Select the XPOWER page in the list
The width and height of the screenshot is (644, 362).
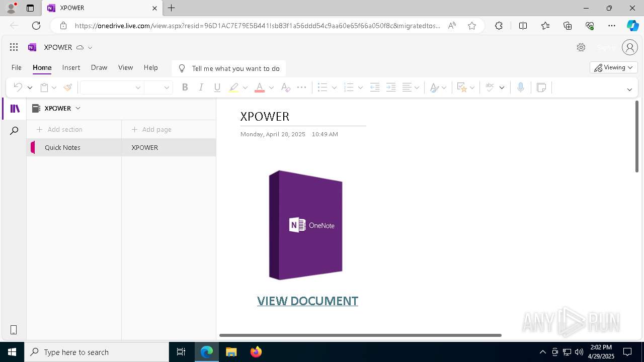(x=169, y=147)
